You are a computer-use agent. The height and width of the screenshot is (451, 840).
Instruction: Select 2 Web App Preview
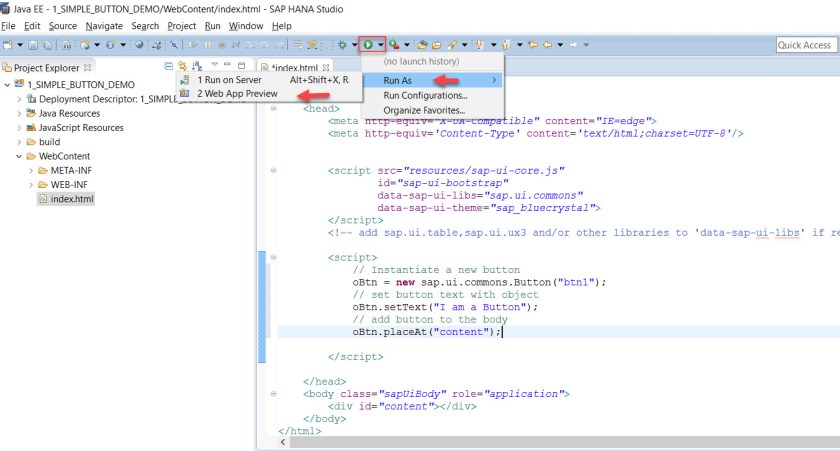coord(236,94)
